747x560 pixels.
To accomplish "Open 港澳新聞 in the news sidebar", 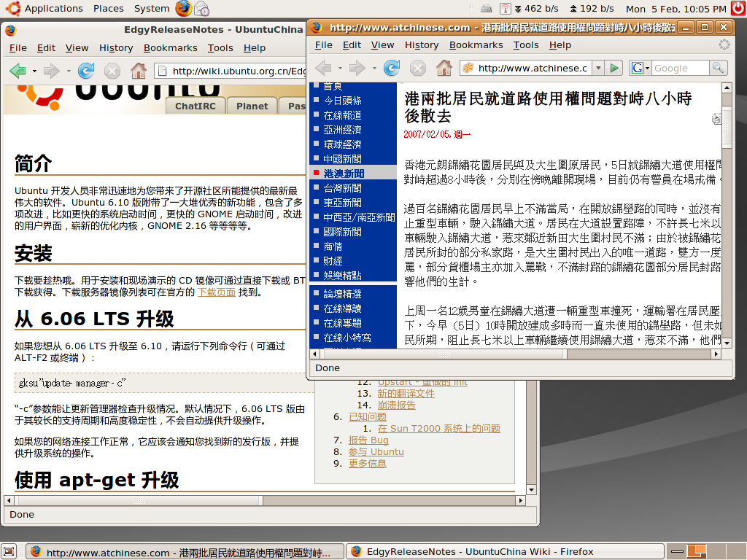I will [344, 174].
